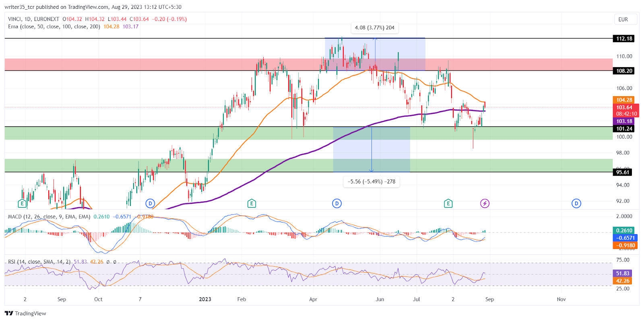Click the 08:42:10 bar countdown label

click(626, 114)
